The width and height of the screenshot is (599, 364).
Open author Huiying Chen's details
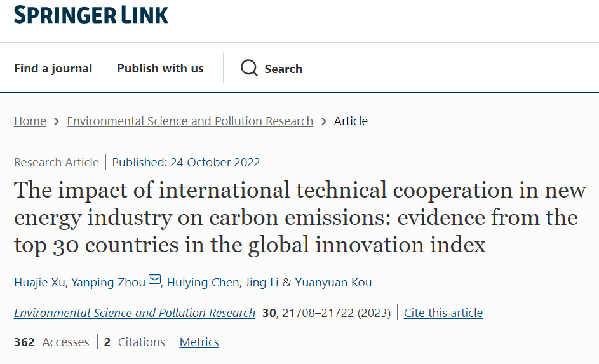click(x=203, y=283)
